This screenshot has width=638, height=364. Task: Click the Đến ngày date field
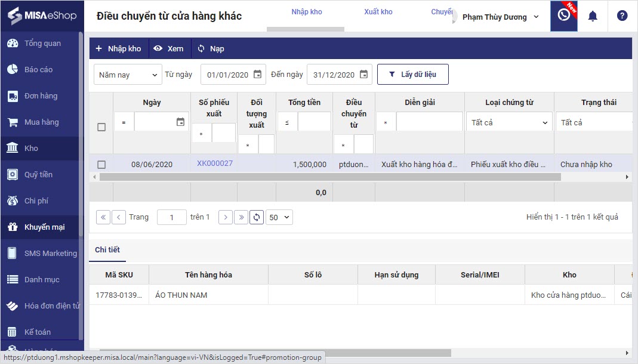point(340,75)
